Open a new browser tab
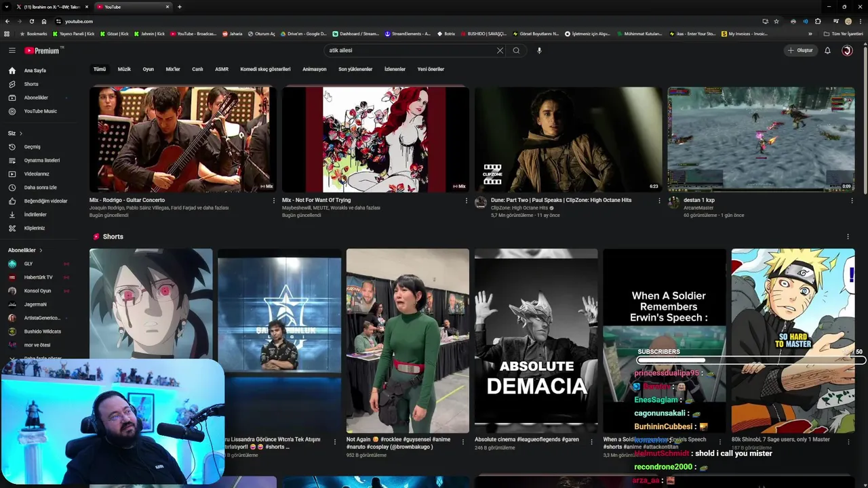The image size is (868, 488). [179, 7]
